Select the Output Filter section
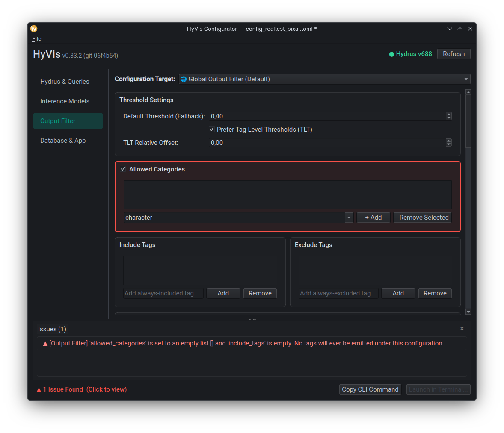 [x=68, y=121]
